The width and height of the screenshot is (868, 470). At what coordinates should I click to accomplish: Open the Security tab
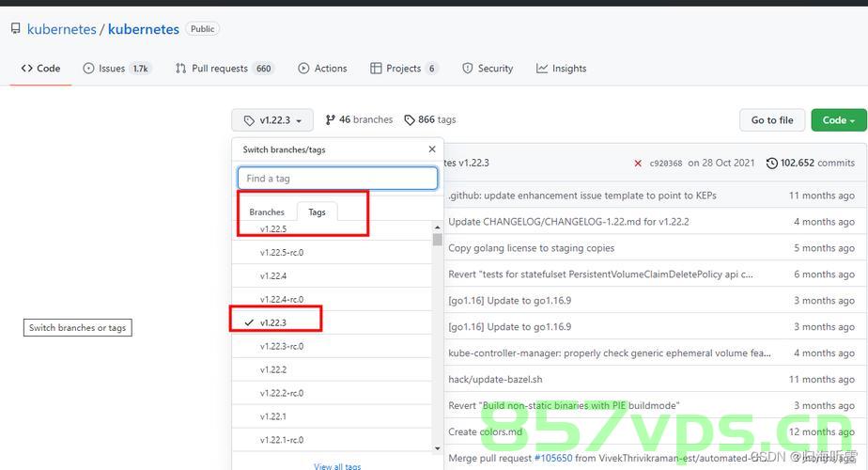click(488, 69)
